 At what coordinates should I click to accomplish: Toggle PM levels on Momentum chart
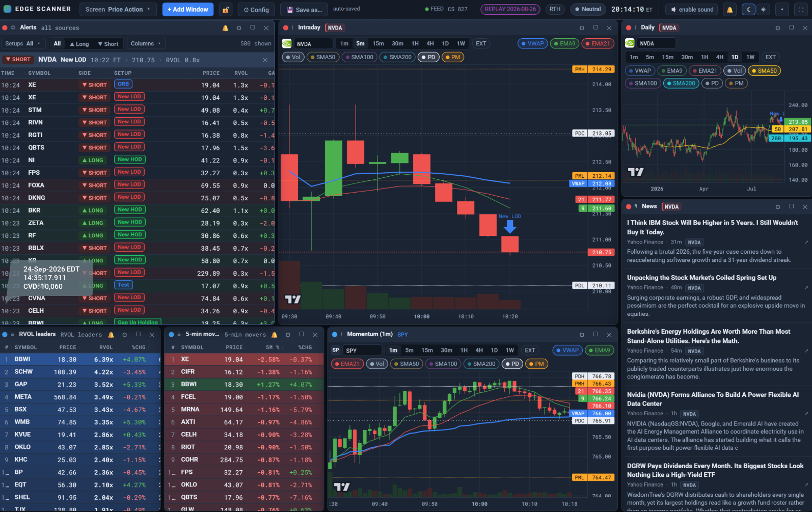tap(536, 364)
